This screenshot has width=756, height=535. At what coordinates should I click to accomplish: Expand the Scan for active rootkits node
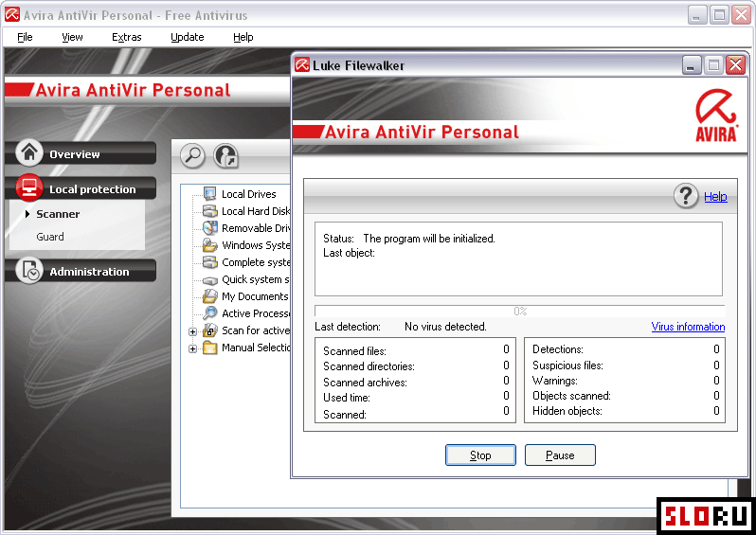point(193,331)
